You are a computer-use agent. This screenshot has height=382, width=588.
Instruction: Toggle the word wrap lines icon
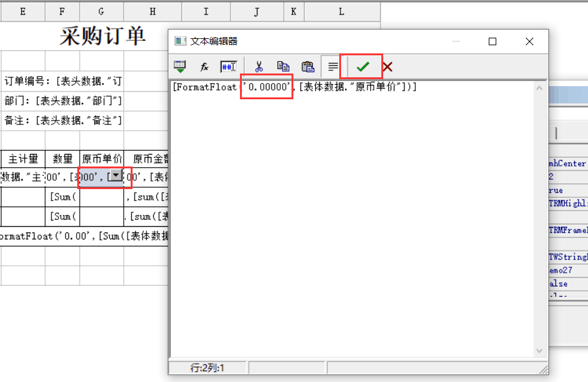[x=333, y=67]
